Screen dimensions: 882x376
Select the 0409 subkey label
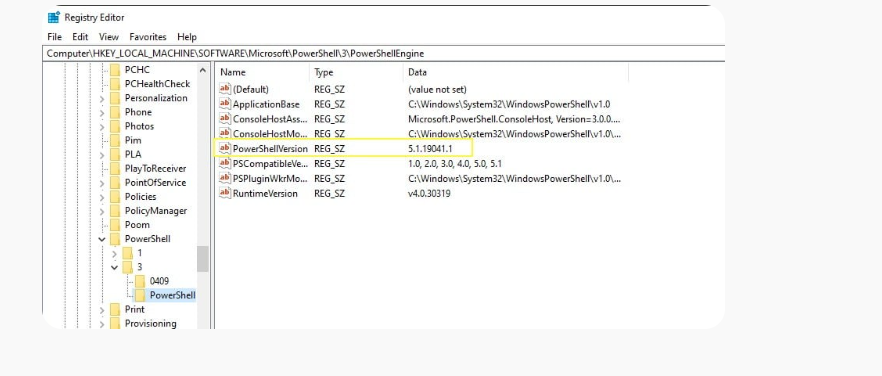[x=159, y=281]
